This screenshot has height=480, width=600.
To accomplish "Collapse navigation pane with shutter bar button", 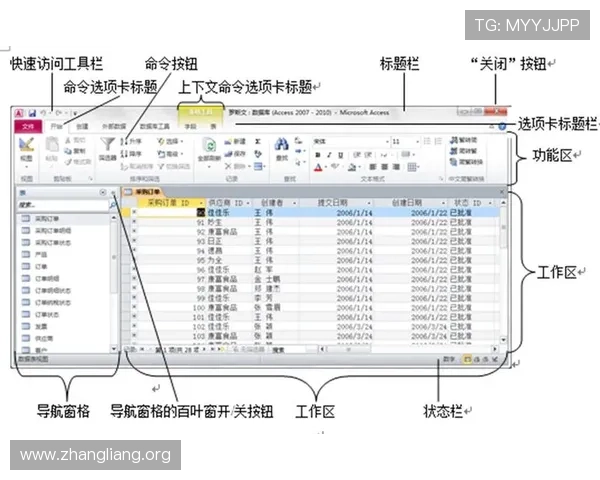I will 113,193.
